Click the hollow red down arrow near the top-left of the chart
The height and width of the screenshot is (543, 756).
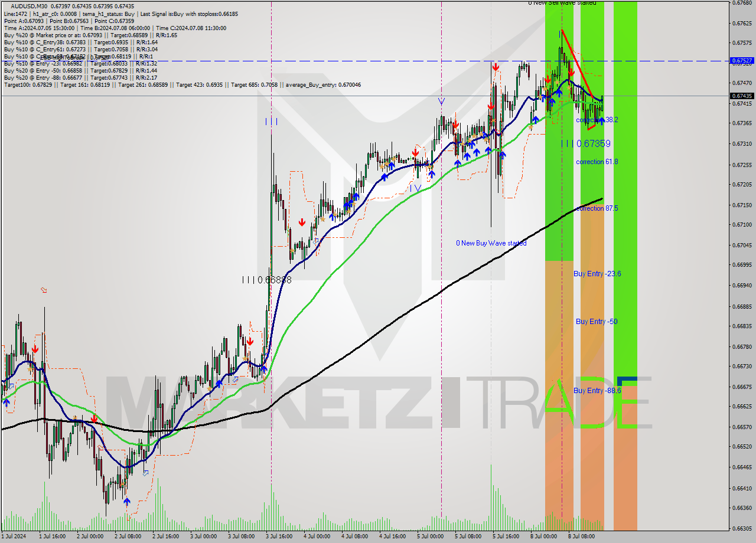pos(44,290)
